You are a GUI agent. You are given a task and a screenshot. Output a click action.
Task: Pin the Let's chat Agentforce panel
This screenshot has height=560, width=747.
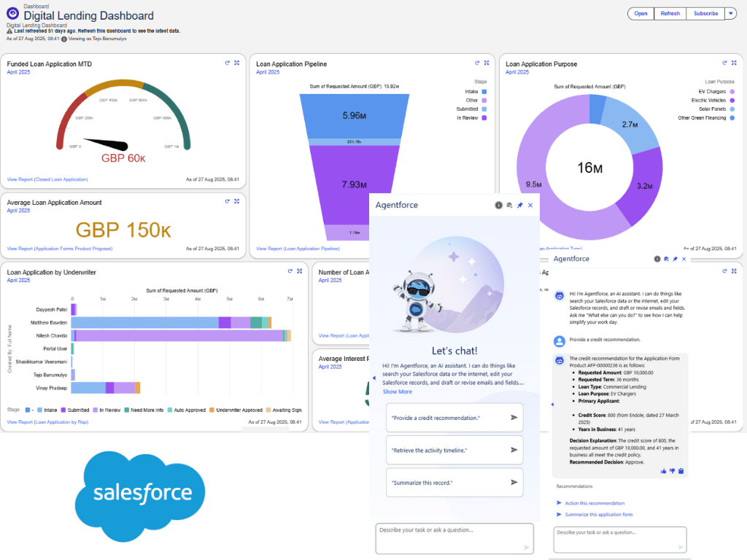click(519, 206)
